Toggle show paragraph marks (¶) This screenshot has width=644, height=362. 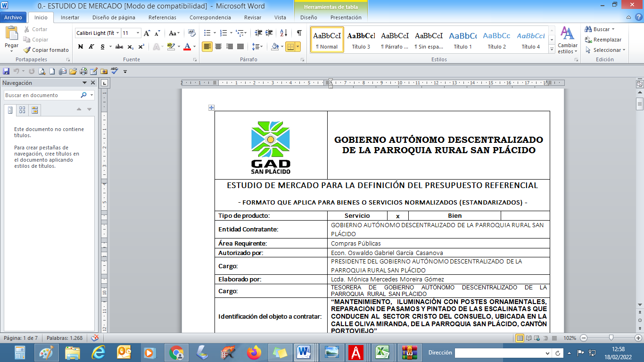299,33
